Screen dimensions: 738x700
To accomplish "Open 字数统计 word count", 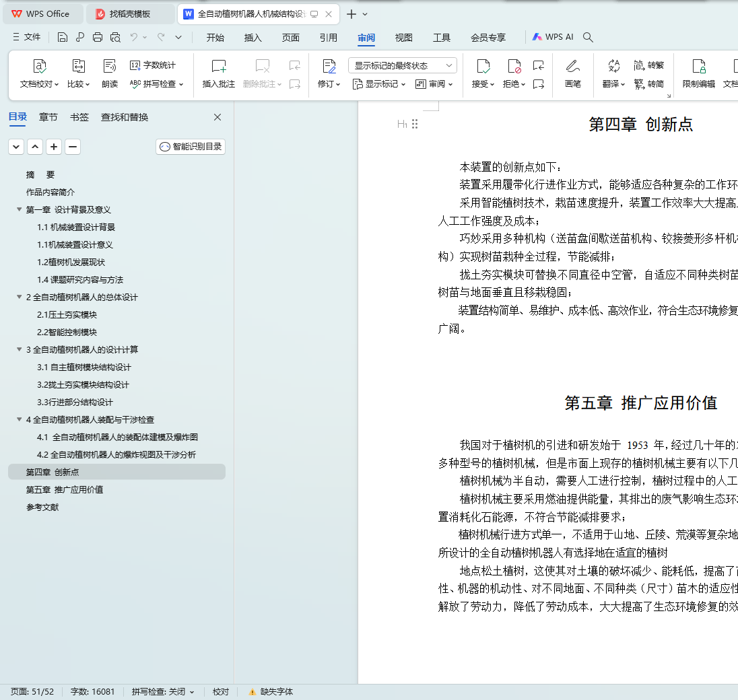I will [x=152, y=65].
